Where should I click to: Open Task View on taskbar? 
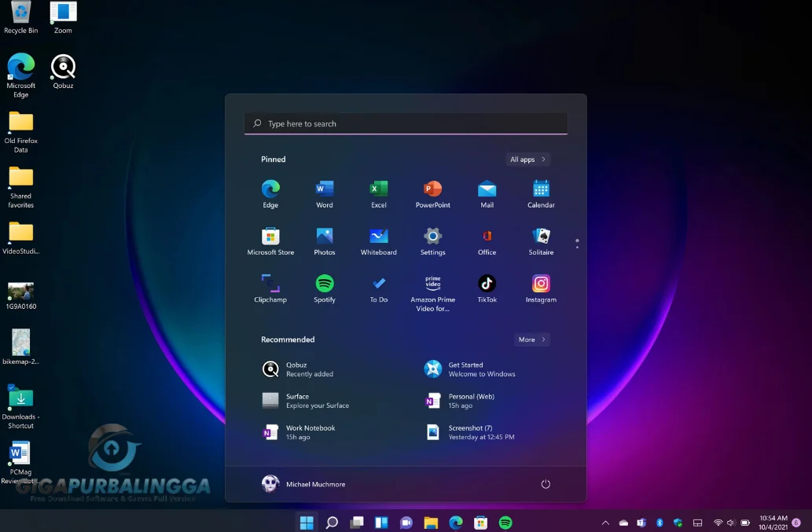(356, 523)
